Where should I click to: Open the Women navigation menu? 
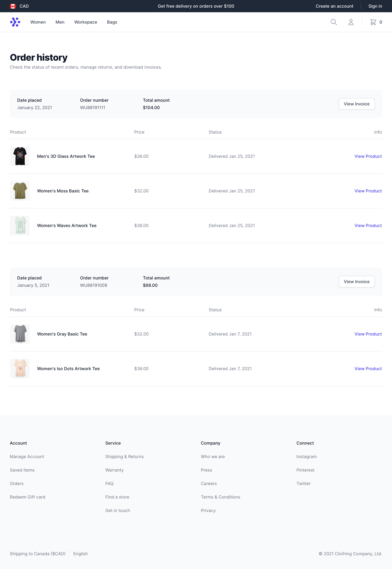[38, 22]
